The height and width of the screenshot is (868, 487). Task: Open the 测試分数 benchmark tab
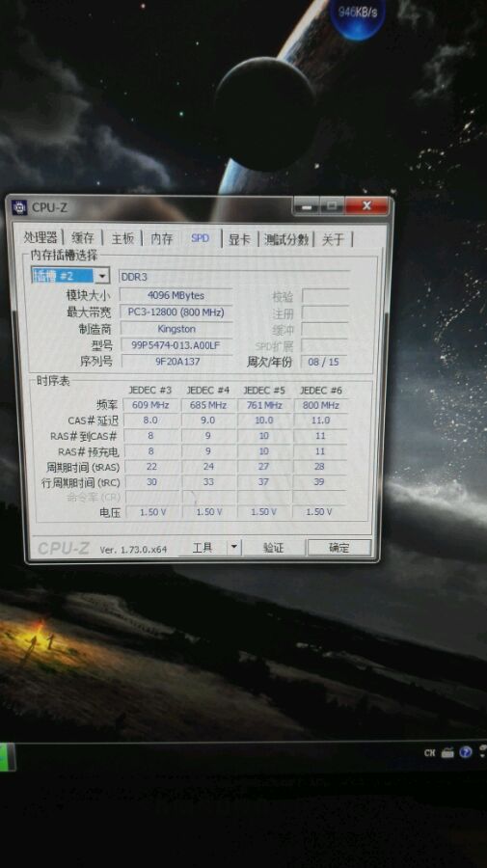coord(286,239)
